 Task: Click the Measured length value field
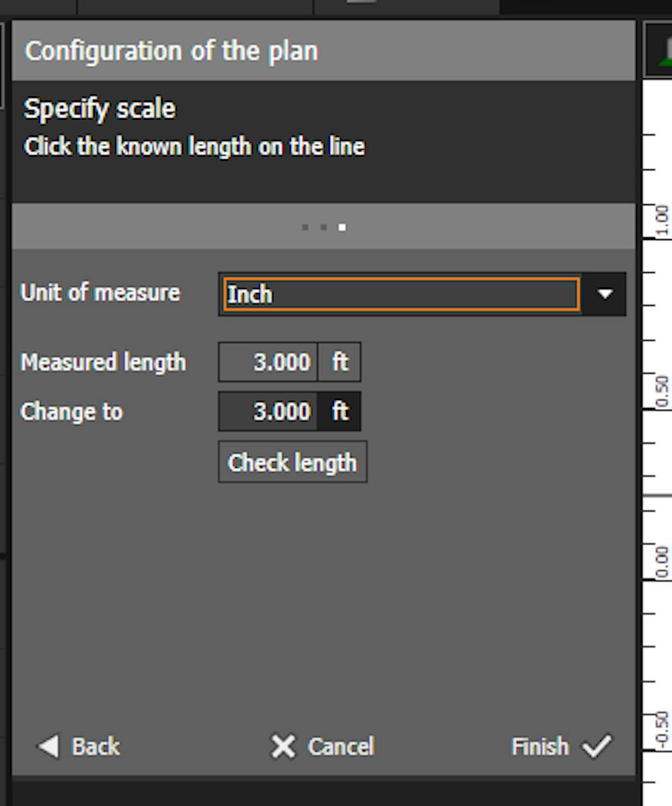click(x=268, y=362)
